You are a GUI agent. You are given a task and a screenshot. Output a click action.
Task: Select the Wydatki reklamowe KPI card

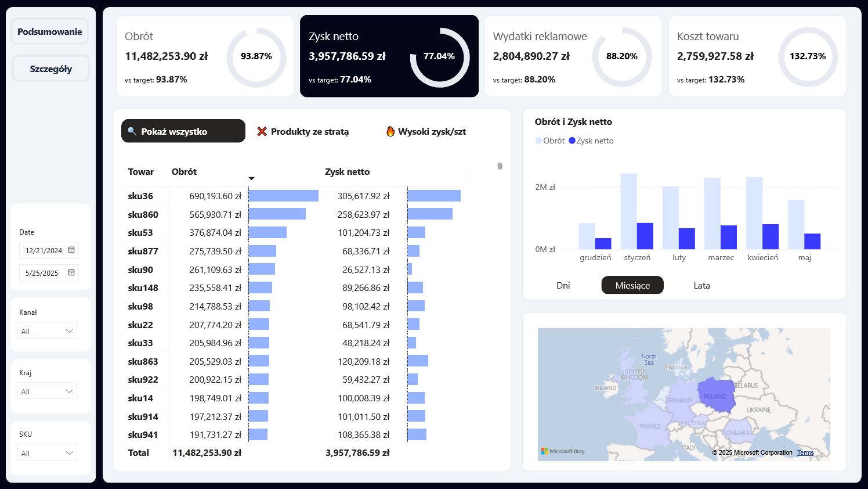pyautogui.click(x=573, y=56)
